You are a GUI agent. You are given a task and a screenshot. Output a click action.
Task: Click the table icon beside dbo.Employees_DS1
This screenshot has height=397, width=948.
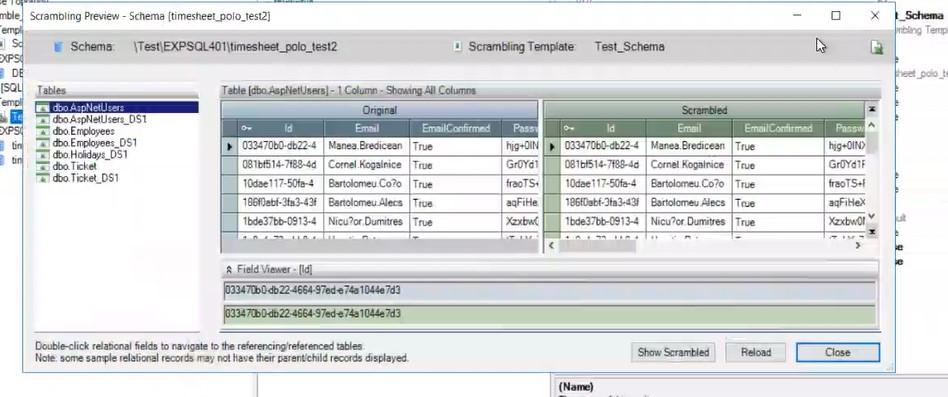pyautogui.click(x=43, y=143)
